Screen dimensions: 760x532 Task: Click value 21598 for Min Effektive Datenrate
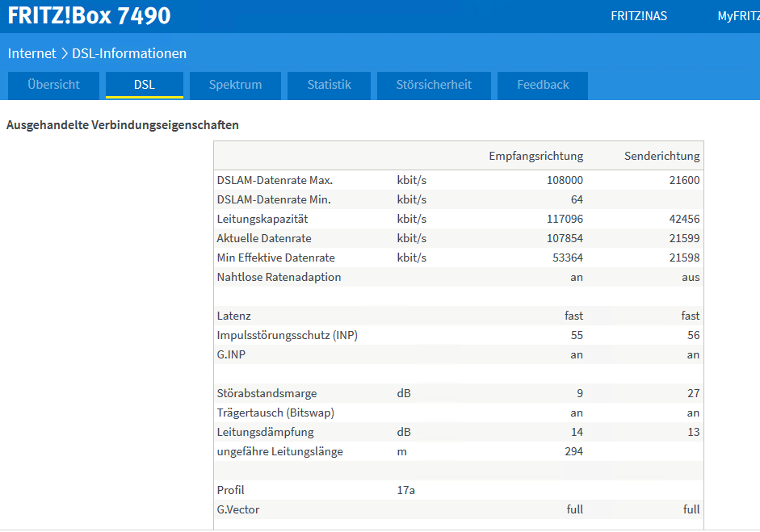684,258
